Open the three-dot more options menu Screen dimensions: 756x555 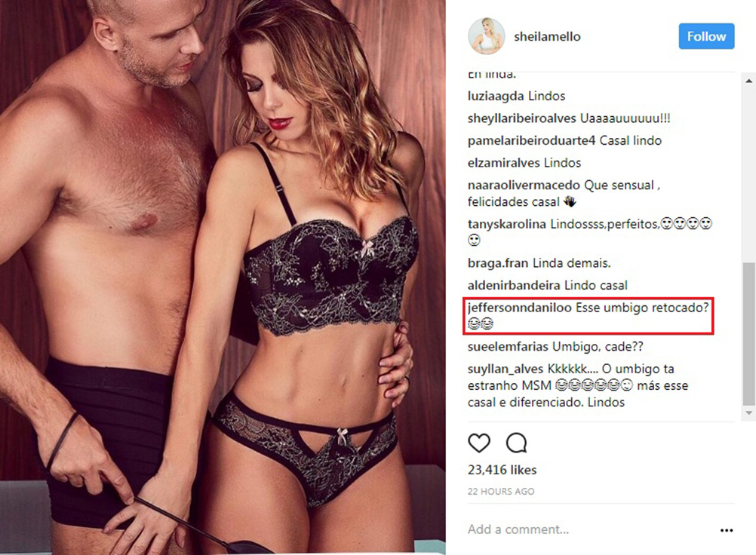point(726,530)
